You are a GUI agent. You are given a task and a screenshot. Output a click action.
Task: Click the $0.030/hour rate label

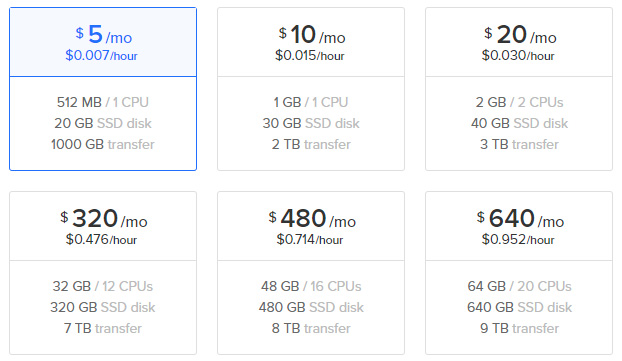518,55
